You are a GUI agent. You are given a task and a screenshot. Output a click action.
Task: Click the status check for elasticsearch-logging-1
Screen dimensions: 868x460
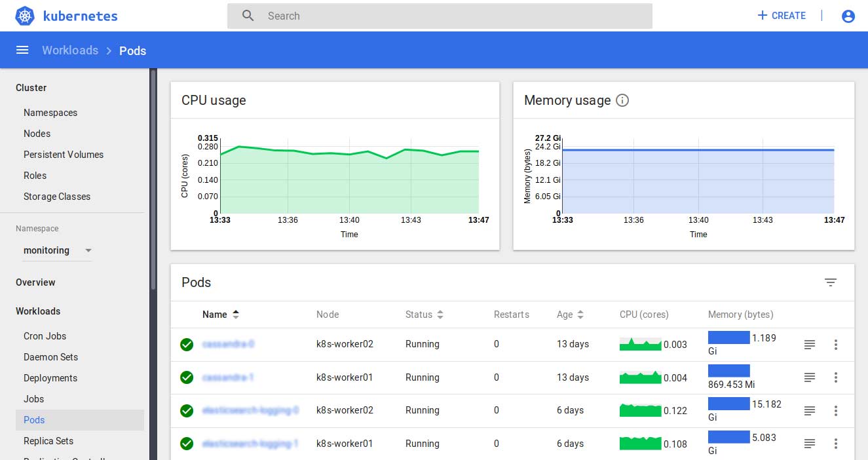click(187, 444)
